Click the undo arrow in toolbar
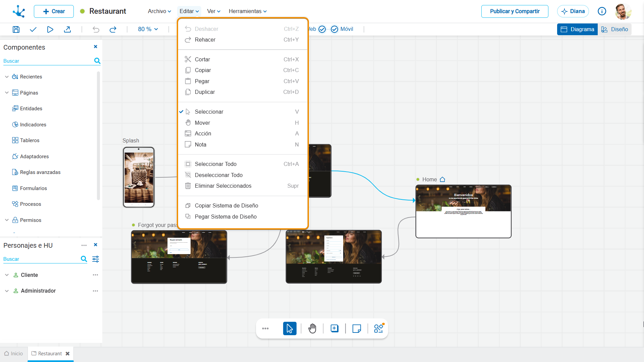Screen dimensions: 644x362 coord(96,29)
